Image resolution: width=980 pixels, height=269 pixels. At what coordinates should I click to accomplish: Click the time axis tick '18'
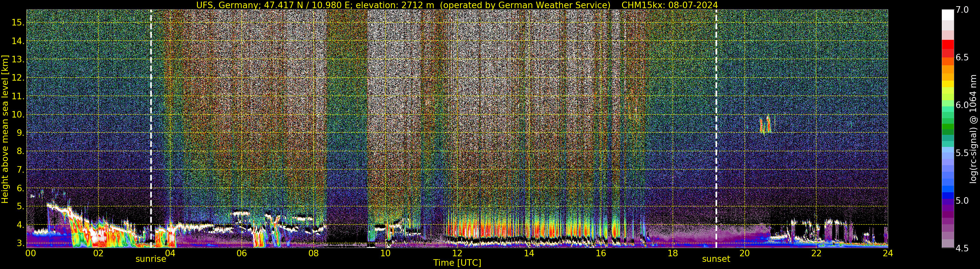tap(672, 253)
